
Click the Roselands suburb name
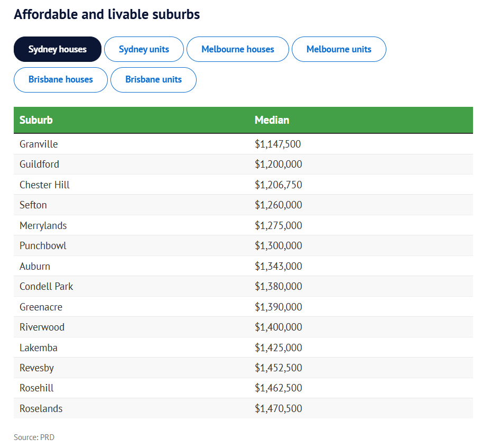coord(41,409)
